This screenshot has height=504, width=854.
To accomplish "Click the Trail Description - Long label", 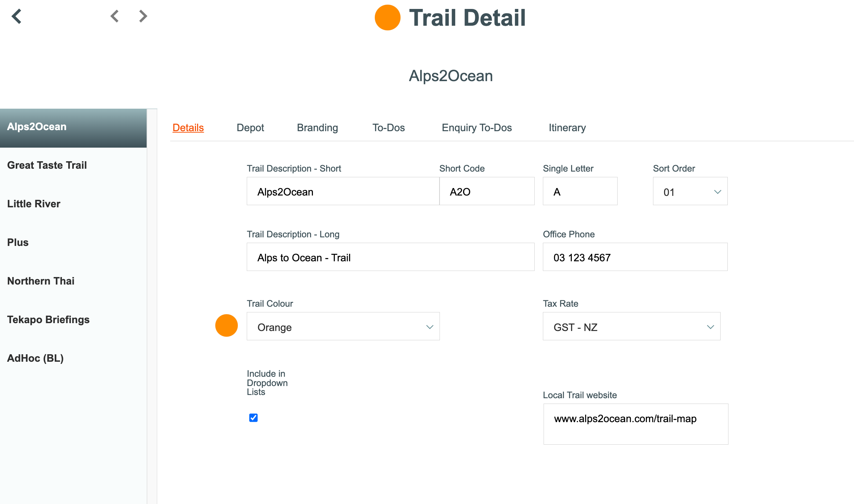I will [293, 234].
